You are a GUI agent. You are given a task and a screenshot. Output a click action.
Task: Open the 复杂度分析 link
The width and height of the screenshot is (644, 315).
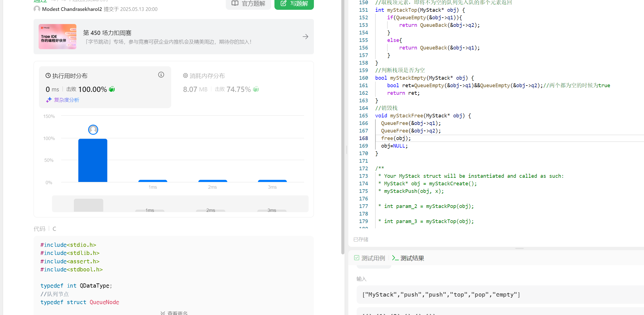click(x=67, y=100)
